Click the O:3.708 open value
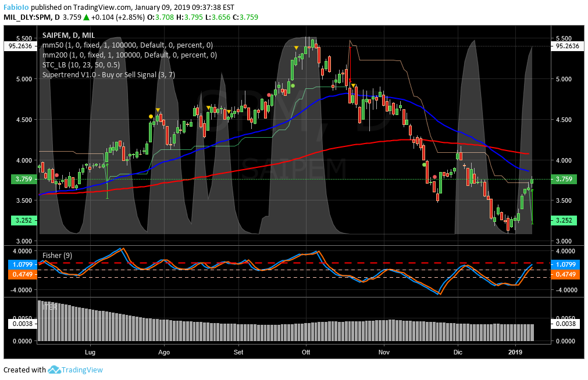 pyautogui.click(x=161, y=17)
